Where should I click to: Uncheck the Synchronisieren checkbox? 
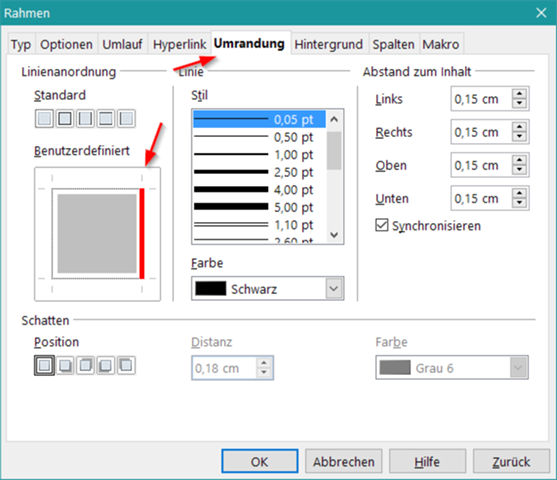pos(382,225)
